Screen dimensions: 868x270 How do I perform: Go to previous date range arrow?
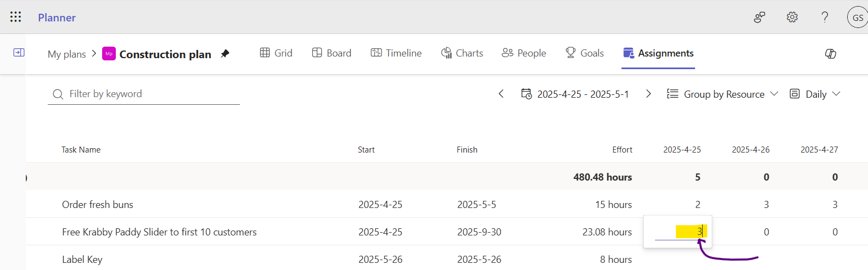pos(501,94)
